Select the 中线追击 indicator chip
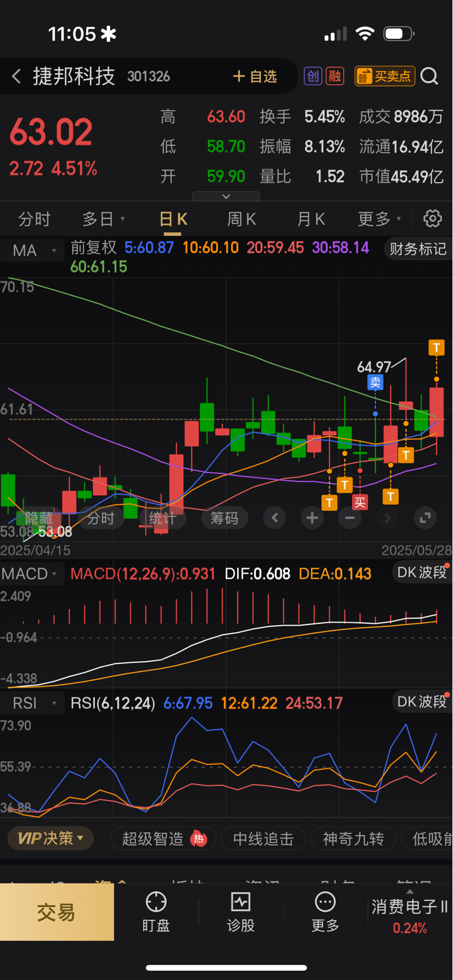Viewport: 453px width, 980px height. click(x=263, y=839)
